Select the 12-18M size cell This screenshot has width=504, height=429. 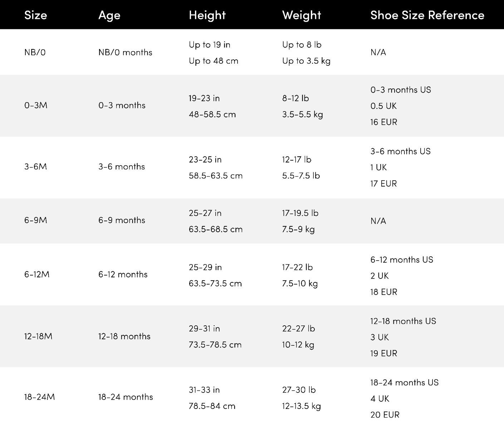pos(38,336)
